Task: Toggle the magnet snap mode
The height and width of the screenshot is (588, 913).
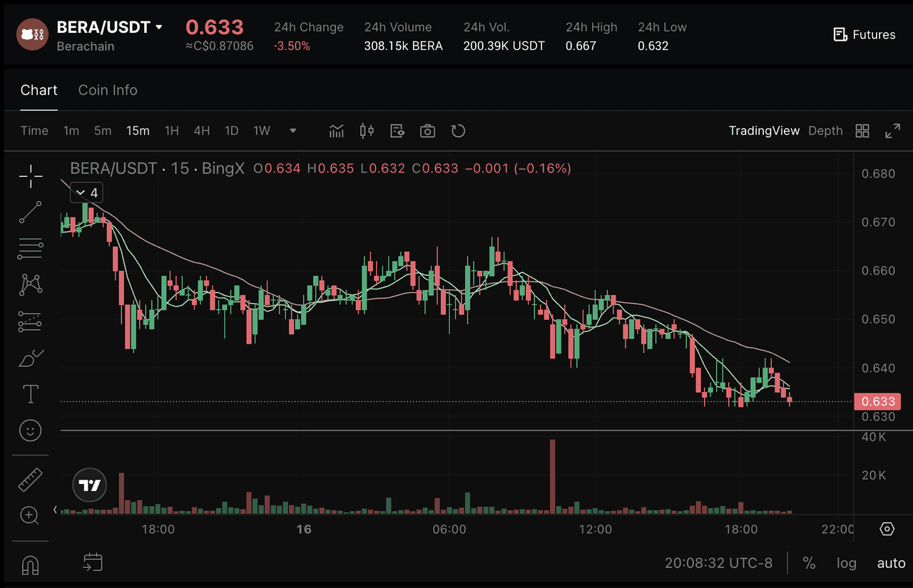Action: click(30, 564)
